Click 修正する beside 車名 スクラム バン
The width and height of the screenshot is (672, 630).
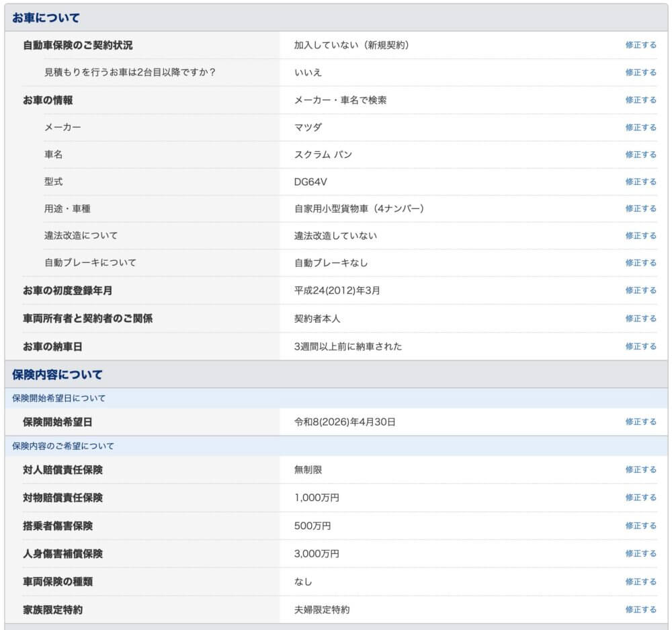pos(640,154)
